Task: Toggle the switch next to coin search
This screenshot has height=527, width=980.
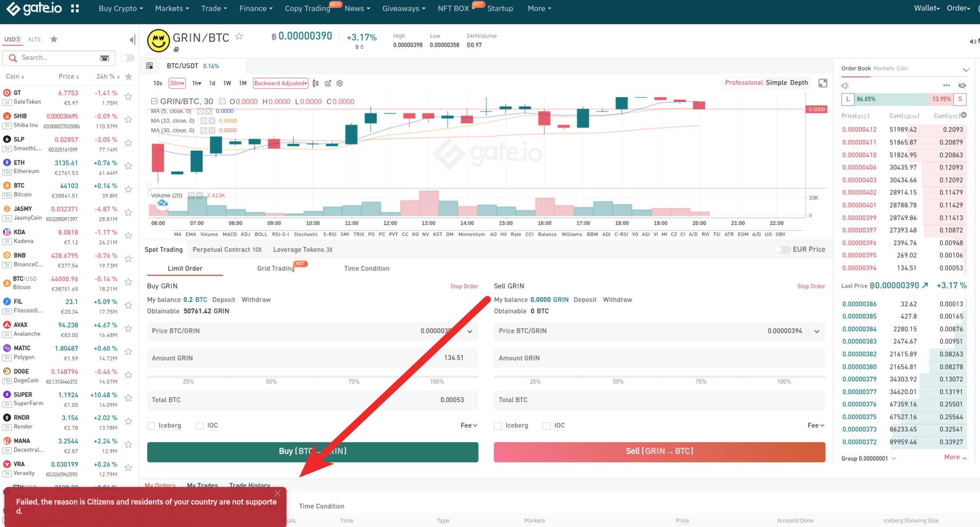Action: 128,58
